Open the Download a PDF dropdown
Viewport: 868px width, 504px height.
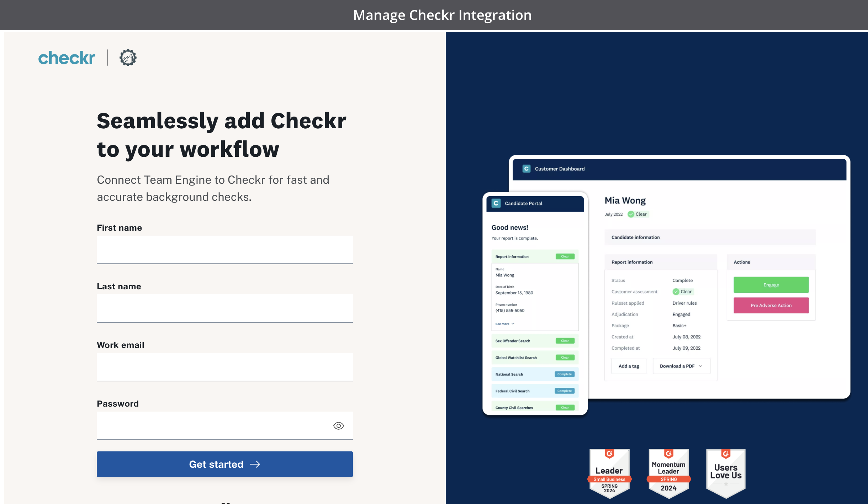[681, 366]
